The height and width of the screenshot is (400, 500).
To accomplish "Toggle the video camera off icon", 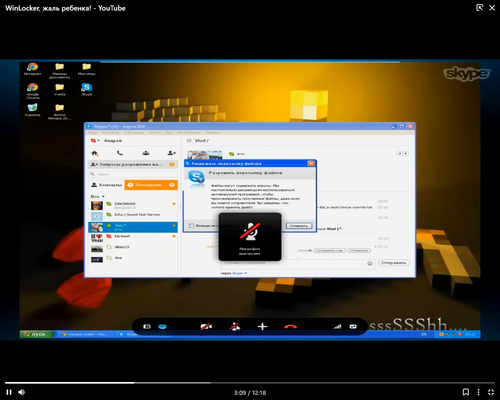I will click(x=206, y=327).
